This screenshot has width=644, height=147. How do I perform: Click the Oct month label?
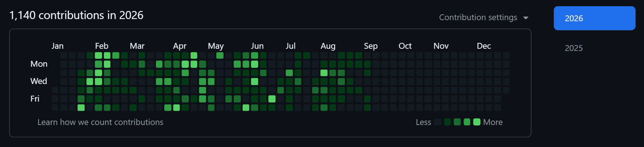pos(405,46)
